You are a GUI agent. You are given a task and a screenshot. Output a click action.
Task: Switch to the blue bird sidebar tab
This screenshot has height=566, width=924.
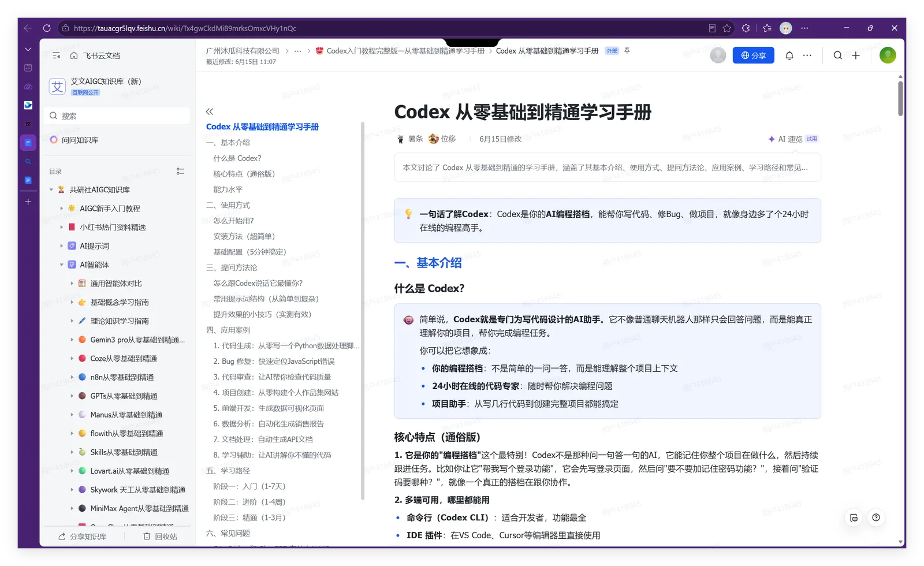[28, 105]
